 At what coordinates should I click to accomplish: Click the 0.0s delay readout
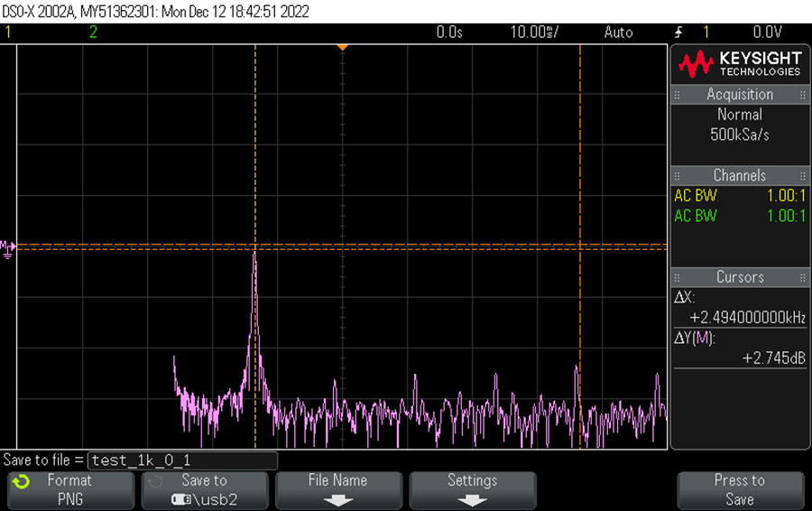click(449, 33)
